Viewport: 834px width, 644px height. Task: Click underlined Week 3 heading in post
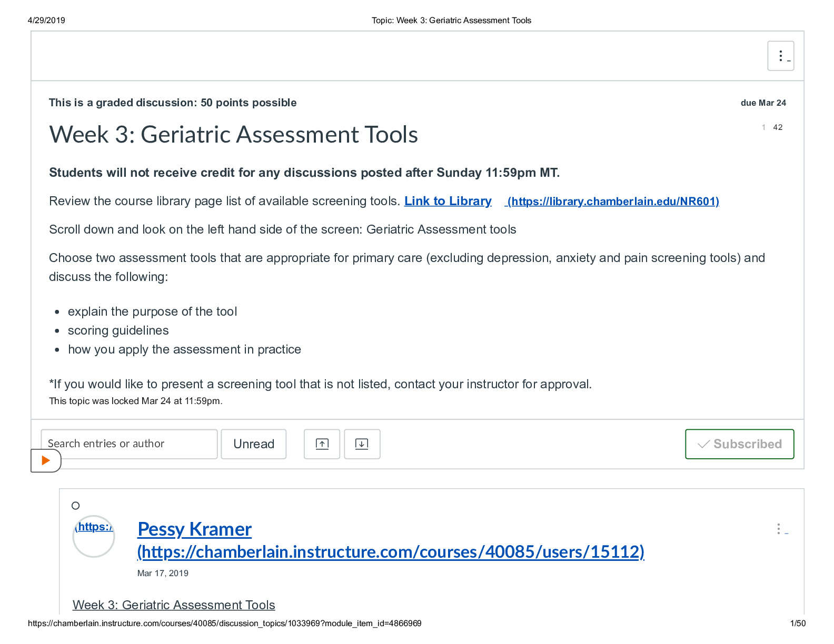(x=174, y=605)
